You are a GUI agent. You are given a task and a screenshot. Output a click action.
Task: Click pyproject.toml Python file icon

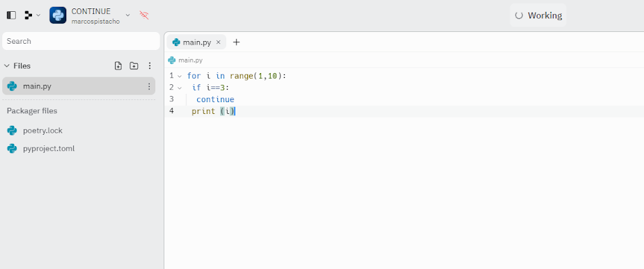[12, 149]
